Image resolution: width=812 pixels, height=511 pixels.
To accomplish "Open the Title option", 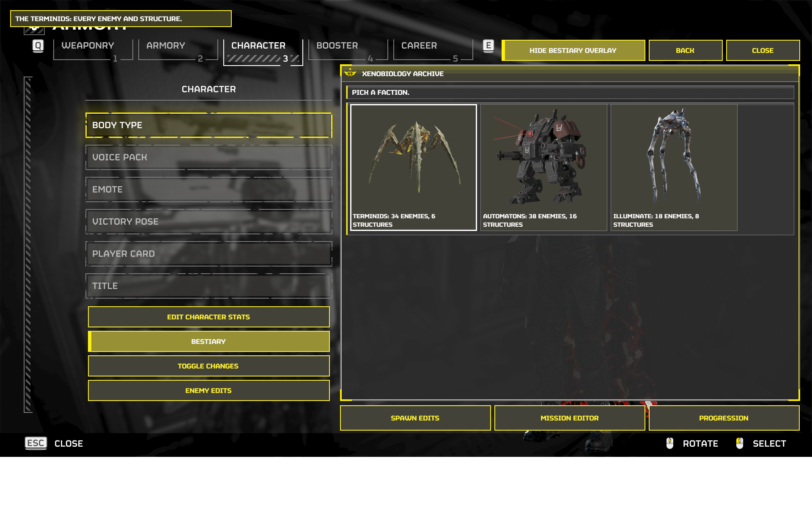I will tap(209, 286).
